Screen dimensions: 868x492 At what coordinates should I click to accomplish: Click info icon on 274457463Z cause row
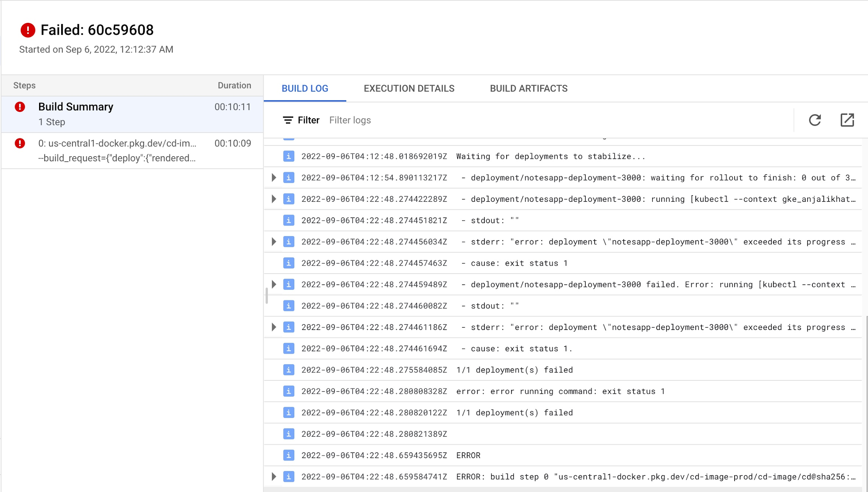tap(289, 263)
